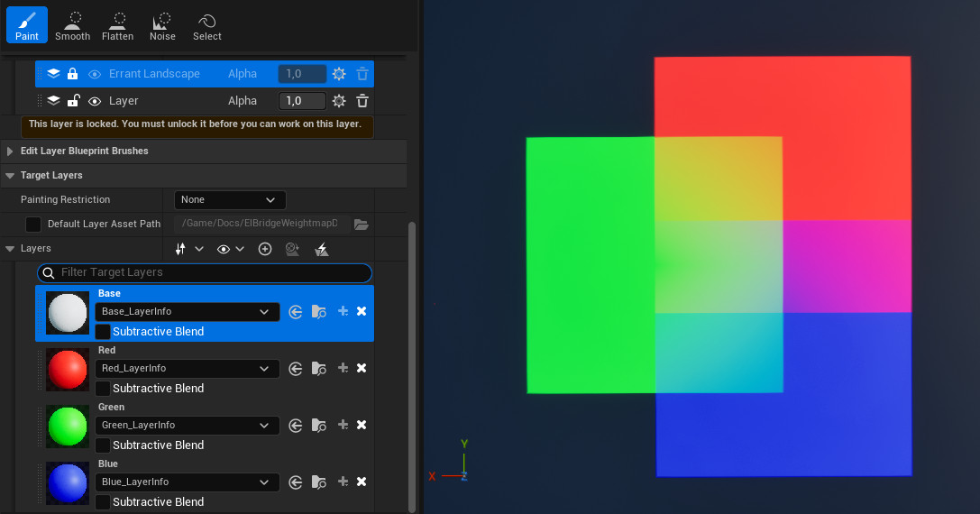Image resolution: width=980 pixels, height=514 pixels.
Task: Choose the Noise tool
Action: coord(162,25)
